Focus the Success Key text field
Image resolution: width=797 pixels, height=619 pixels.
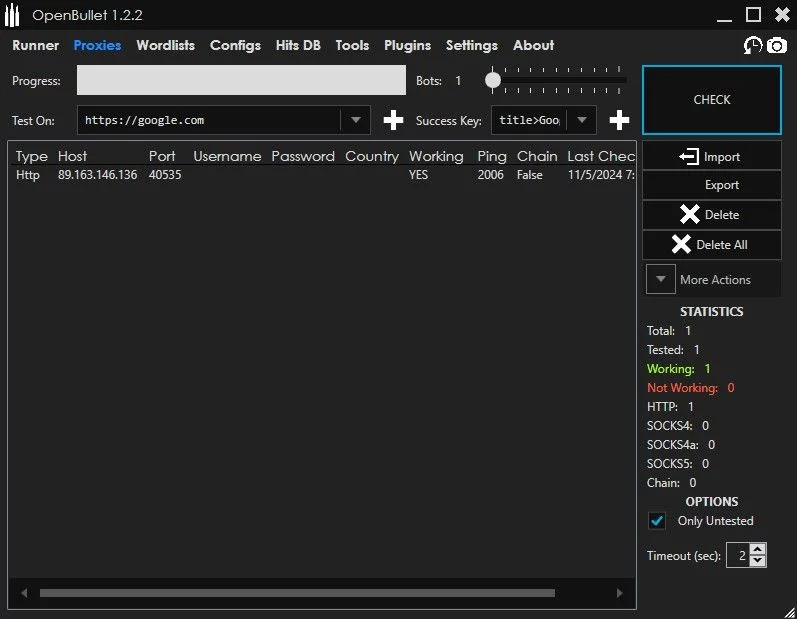[x=529, y=120]
